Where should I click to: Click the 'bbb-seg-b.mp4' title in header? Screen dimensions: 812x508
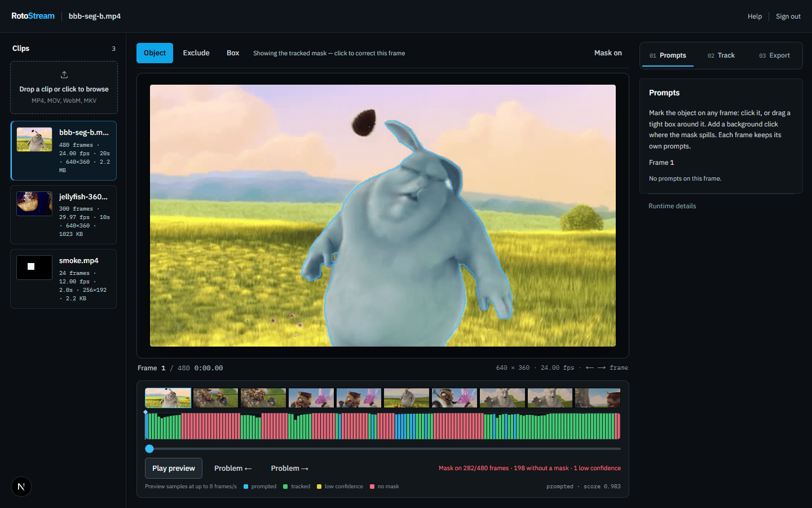(95, 16)
